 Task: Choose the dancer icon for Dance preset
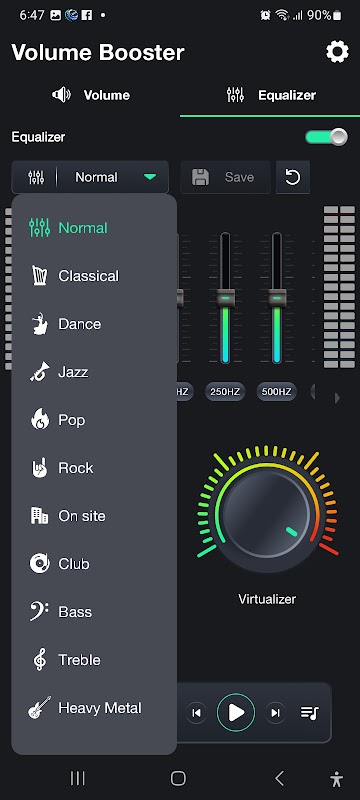click(x=39, y=324)
